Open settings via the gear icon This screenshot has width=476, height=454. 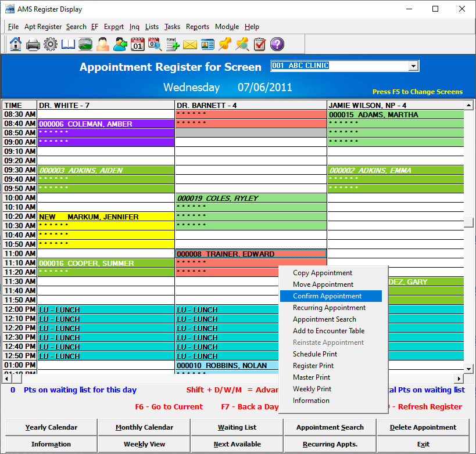click(x=51, y=44)
